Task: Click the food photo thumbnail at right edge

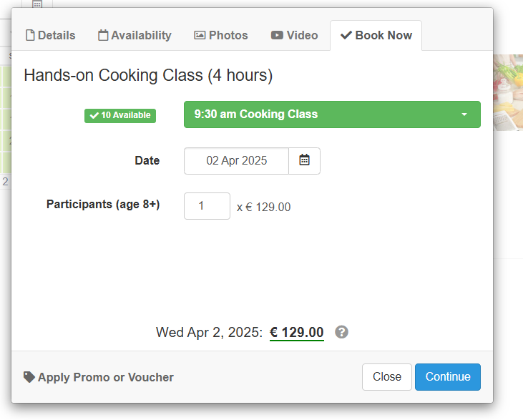Action: pos(508,92)
